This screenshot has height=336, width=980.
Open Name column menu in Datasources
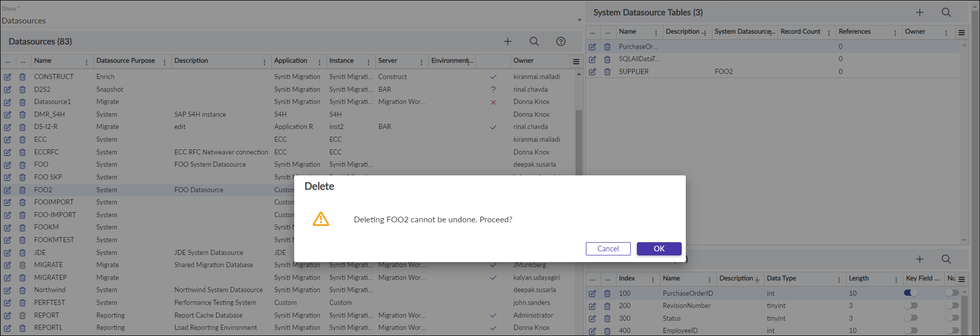[86, 62]
